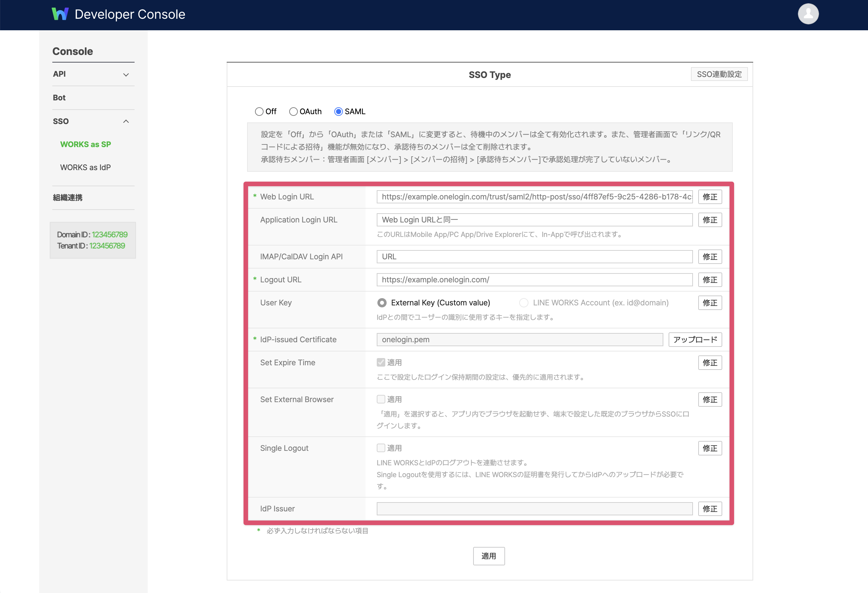This screenshot has height=593, width=868.
Task: Click the Tenant ID value 123456789
Action: pos(107,246)
